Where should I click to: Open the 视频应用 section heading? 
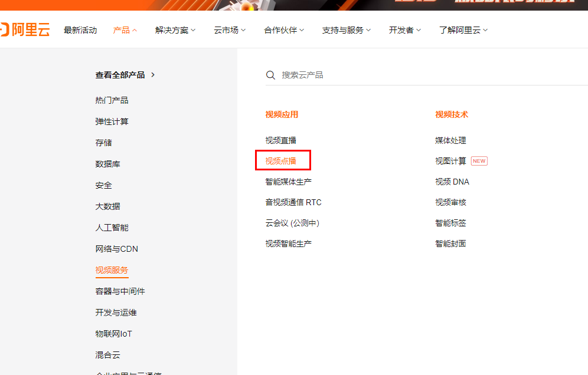point(282,114)
